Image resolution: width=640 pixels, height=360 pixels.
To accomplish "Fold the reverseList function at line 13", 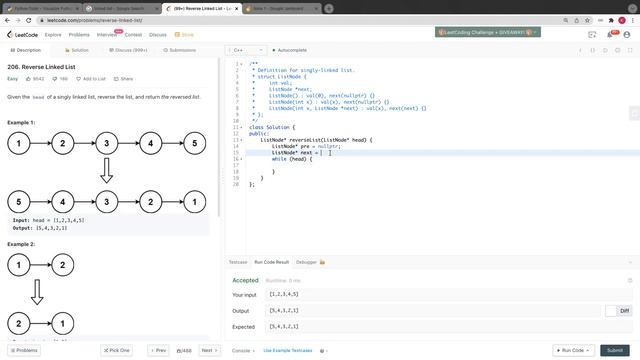I will click(241, 140).
